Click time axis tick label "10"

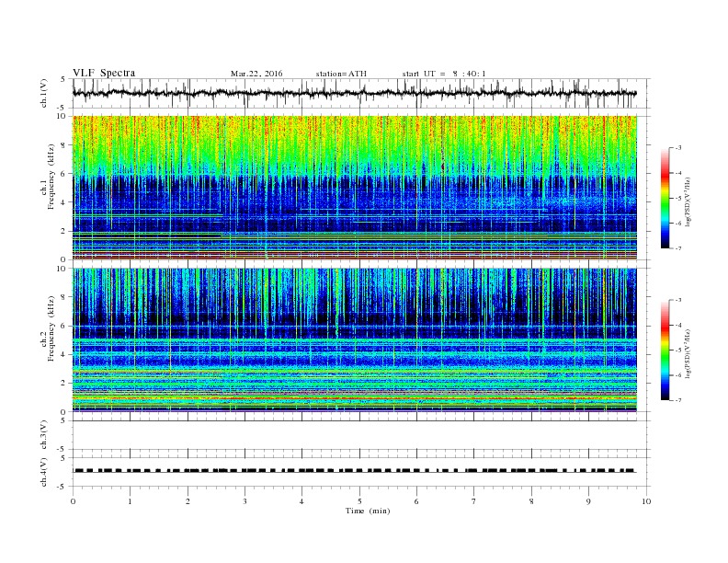coord(646,501)
